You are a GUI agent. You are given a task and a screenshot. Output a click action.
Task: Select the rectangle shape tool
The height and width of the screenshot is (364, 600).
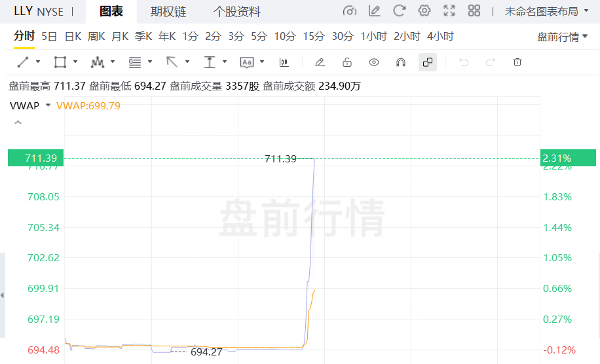click(x=60, y=62)
